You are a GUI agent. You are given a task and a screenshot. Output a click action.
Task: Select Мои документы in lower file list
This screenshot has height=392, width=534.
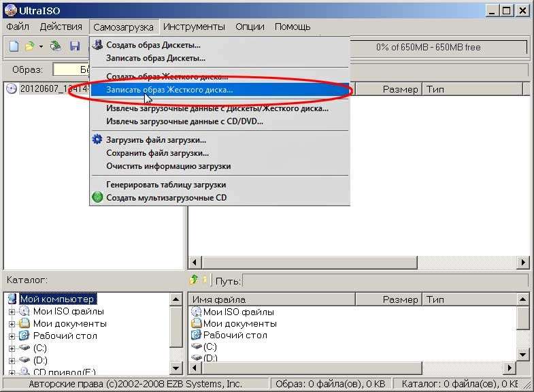239,323
